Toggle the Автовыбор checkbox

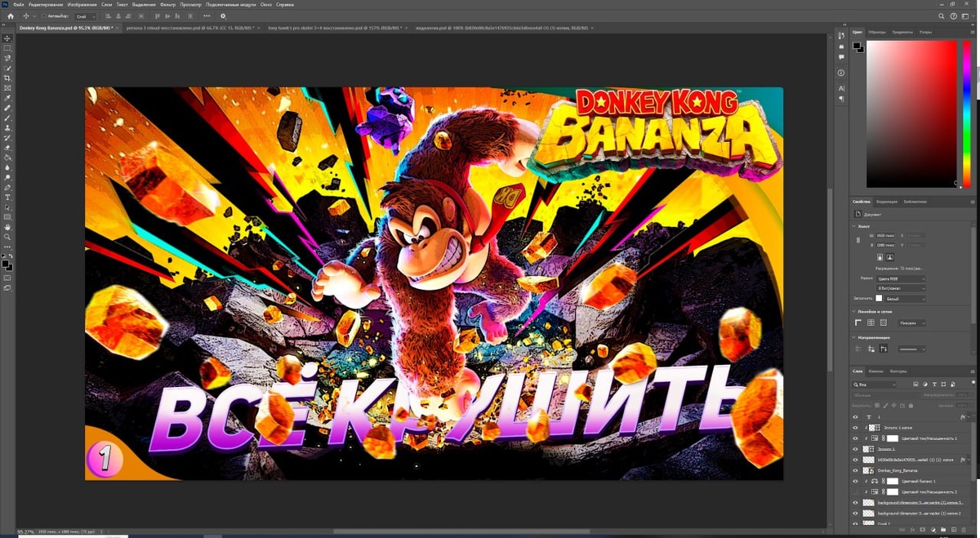point(43,16)
